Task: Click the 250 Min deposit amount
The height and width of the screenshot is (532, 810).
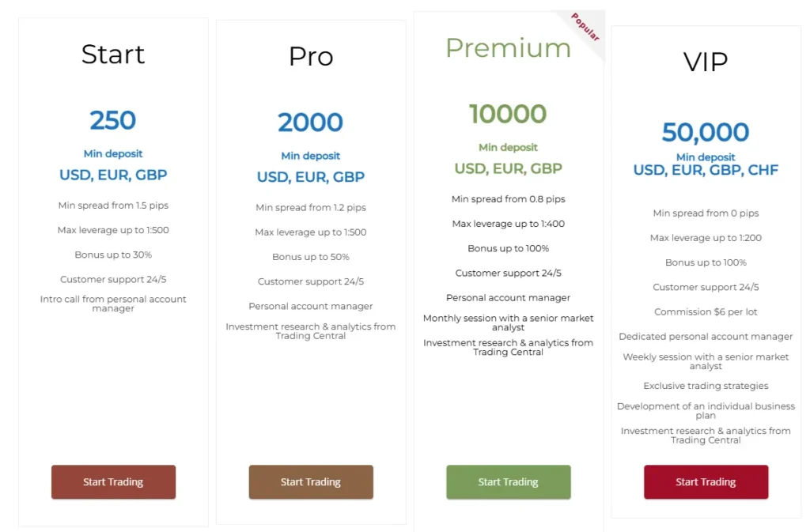Action: point(112,120)
